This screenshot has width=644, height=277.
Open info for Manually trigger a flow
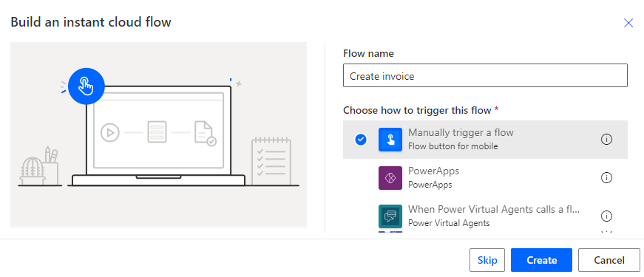(606, 140)
